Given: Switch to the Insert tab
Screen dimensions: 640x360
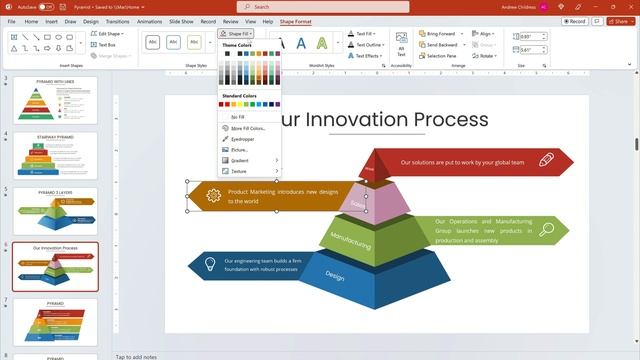Looking at the screenshot, I should [x=51, y=21].
